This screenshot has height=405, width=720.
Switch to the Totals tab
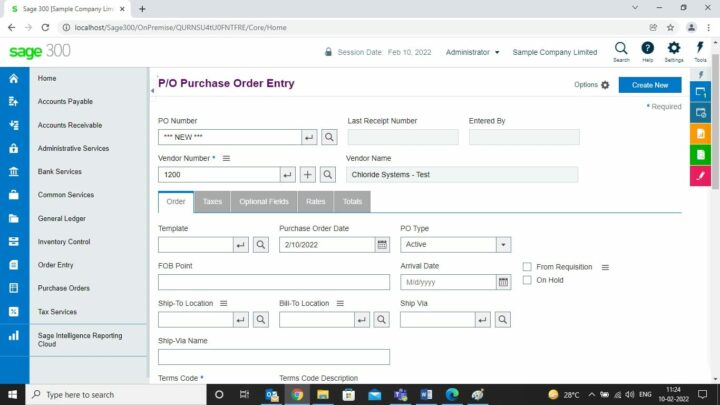[352, 202]
